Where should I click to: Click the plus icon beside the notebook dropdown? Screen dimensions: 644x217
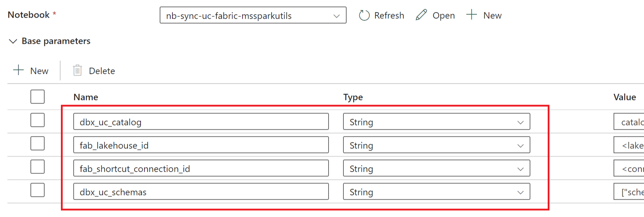point(472,15)
